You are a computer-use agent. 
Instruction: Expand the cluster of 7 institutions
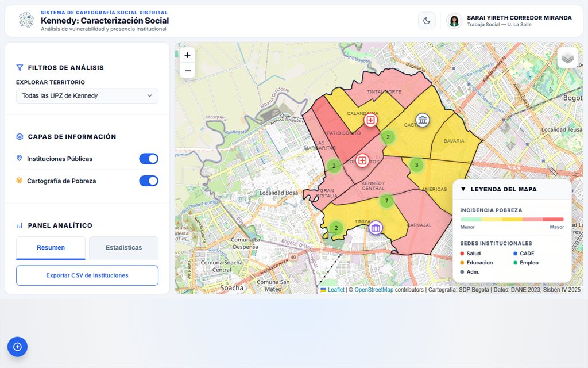[386, 201]
